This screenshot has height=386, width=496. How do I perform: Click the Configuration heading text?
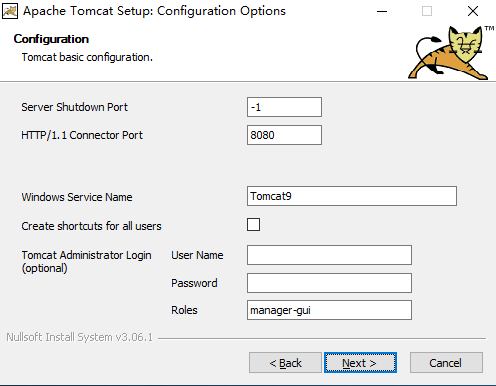(x=51, y=39)
